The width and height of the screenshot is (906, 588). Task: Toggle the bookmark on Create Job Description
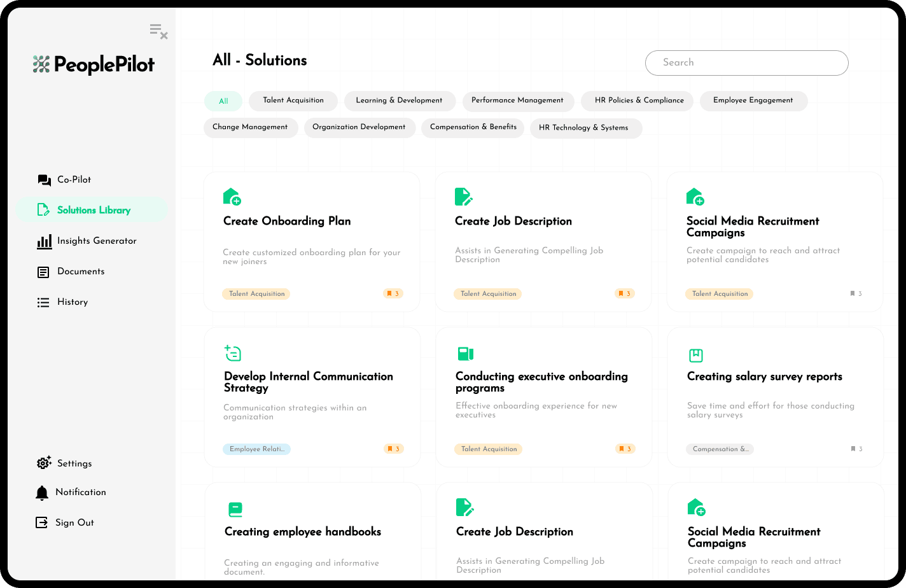[625, 293]
